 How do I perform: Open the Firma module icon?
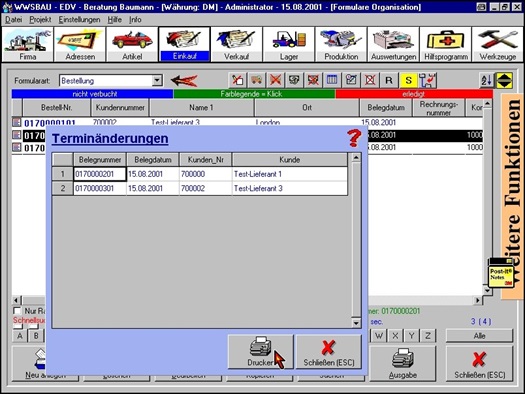(x=28, y=45)
